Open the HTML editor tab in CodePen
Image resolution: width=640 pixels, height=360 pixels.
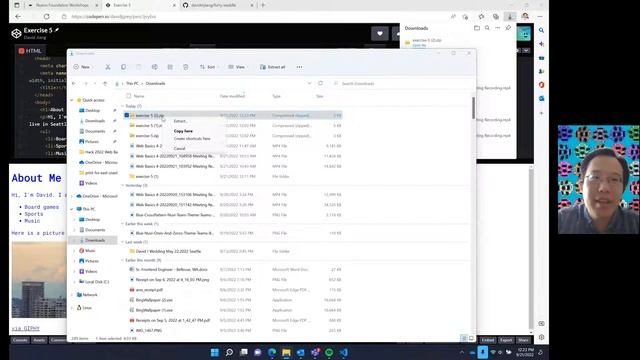pos(30,51)
